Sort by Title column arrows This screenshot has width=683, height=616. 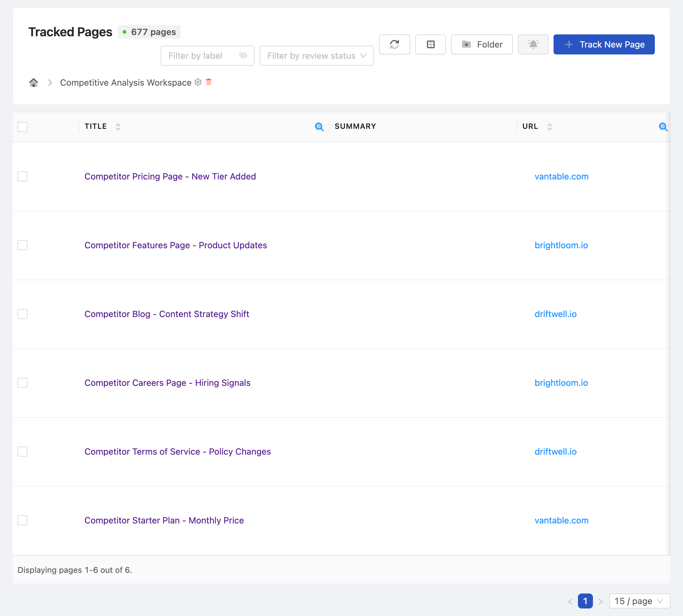(x=118, y=127)
